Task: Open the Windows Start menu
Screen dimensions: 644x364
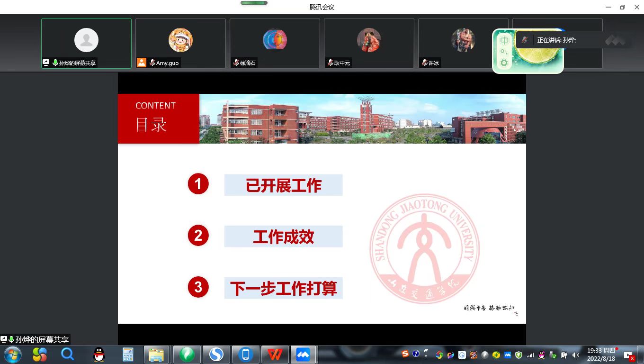Action: click(x=12, y=355)
